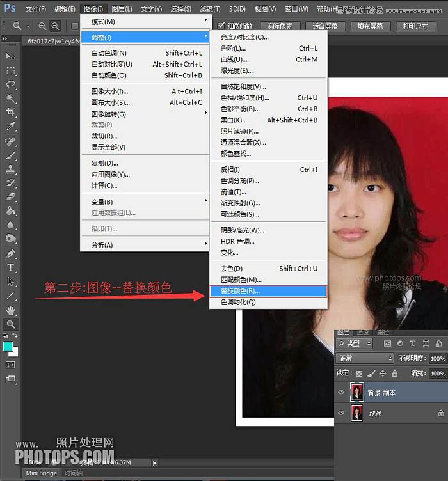Set cyan foreground color swatch
The height and width of the screenshot is (481, 448).
click(x=8, y=346)
